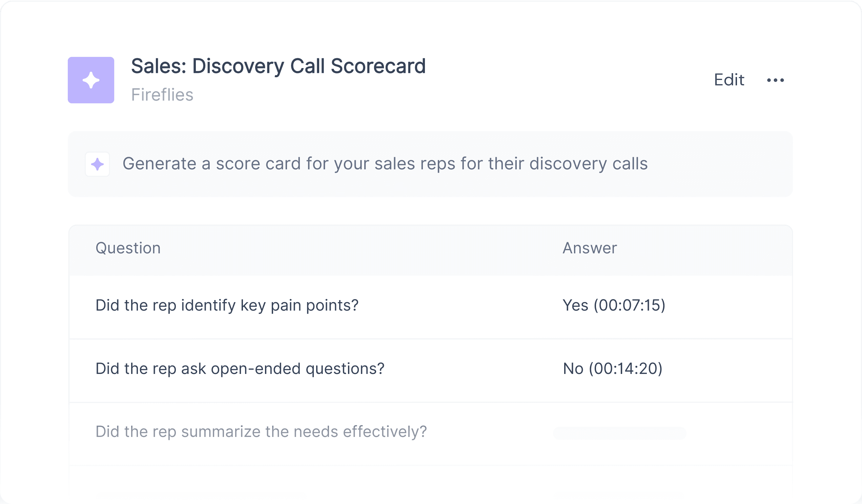
Task: Click the Answer column header
Action: click(x=590, y=248)
